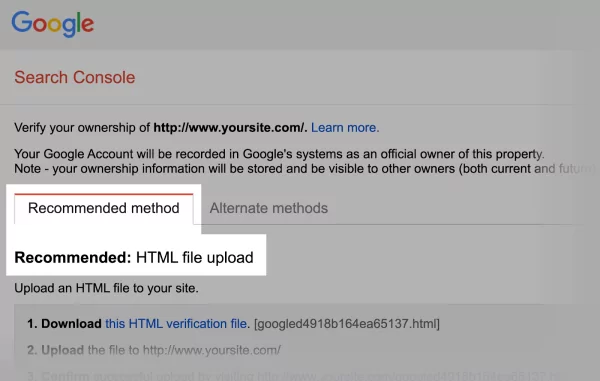Switch to the Alternate methods tab
The width and height of the screenshot is (600, 381).
[x=269, y=208]
